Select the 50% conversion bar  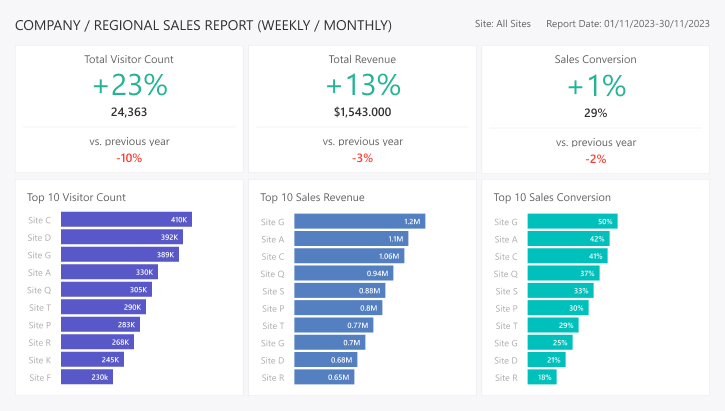[572, 221]
